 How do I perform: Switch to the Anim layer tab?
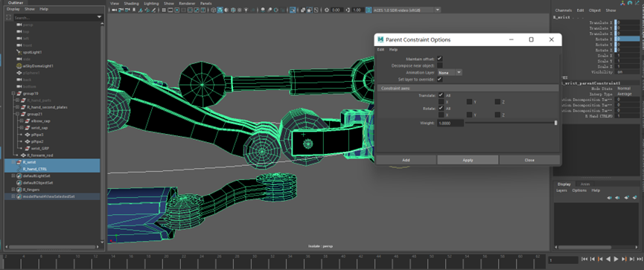[x=585, y=184]
